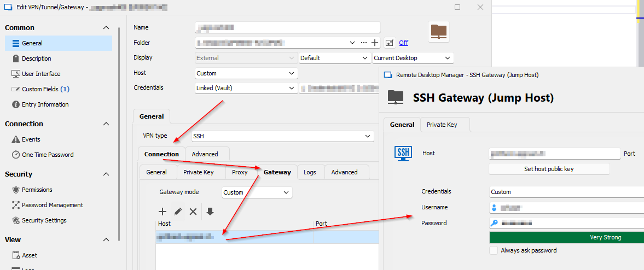The height and width of the screenshot is (270, 644).
Task: Collapse the Connection section in the sidebar
Action: (x=106, y=124)
